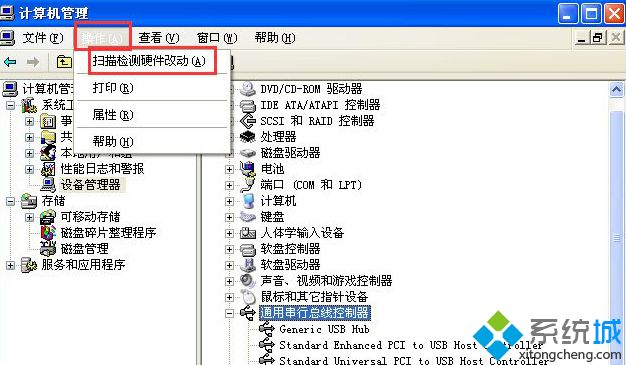Collapse the 通用串行总线控制器 category

[229, 313]
